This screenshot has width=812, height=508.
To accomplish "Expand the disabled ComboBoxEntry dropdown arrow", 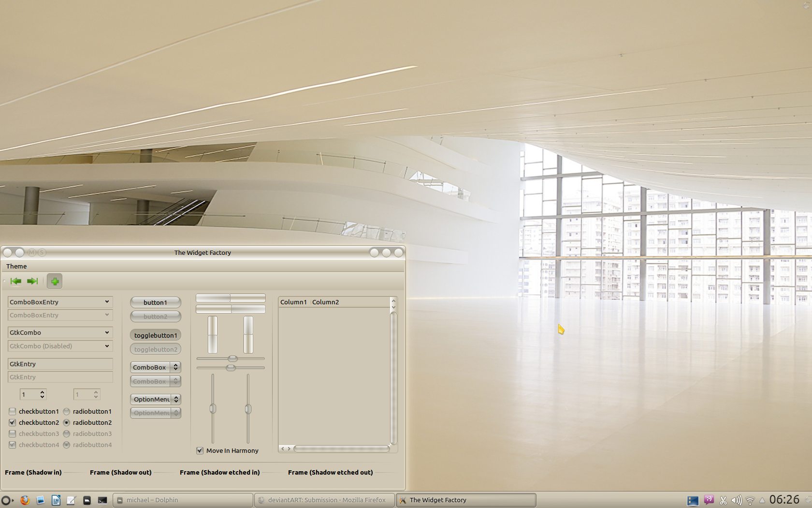I will click(x=107, y=315).
